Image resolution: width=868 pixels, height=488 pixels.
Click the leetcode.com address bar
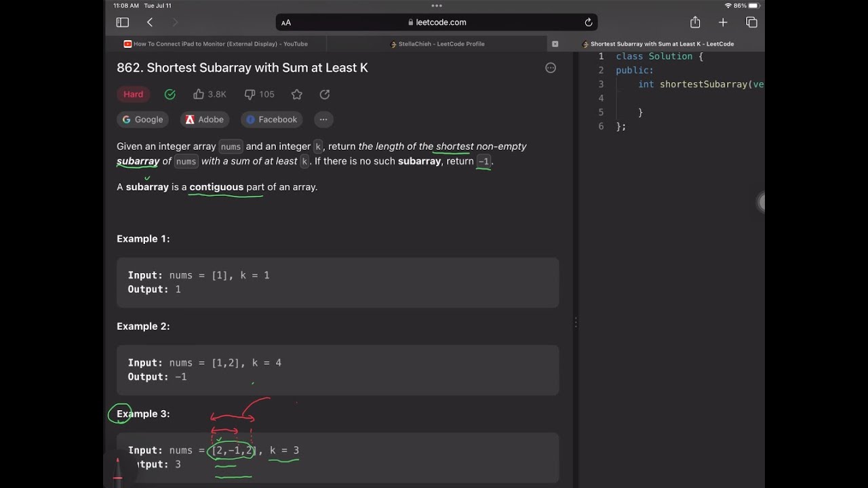pos(437,22)
